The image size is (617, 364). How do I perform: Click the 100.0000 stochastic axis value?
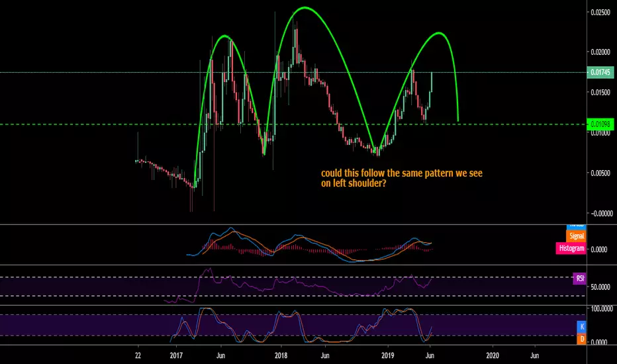[x=602, y=309]
